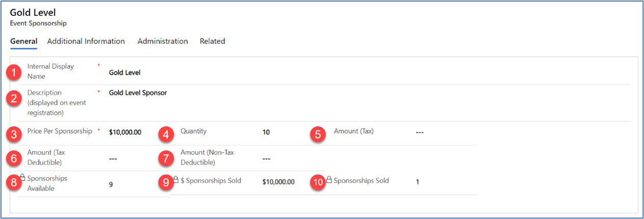Click the Amount (Tax Deductible) field
644x219 pixels.
113,158
